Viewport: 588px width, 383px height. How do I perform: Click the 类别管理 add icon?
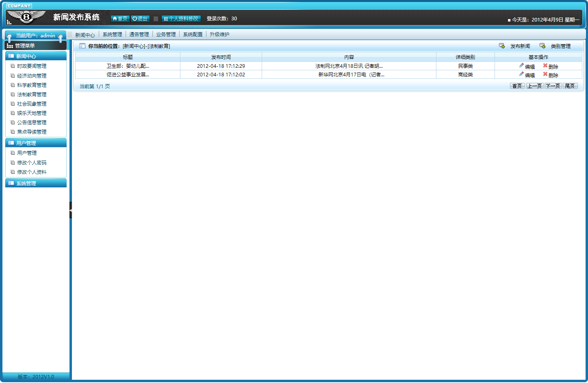542,46
